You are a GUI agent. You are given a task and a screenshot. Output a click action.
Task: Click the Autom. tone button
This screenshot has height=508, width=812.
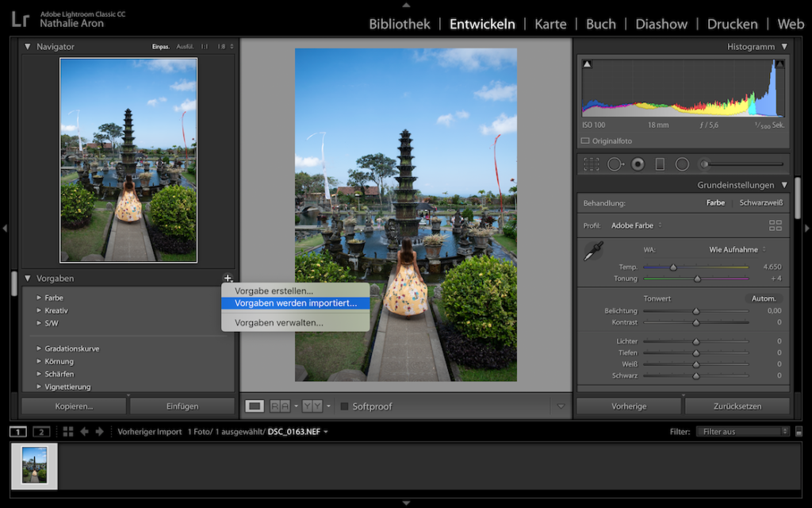click(764, 298)
